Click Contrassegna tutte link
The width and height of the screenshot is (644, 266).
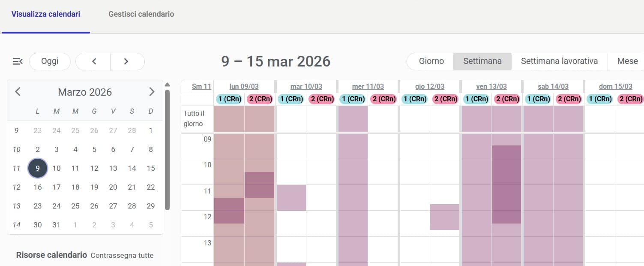tap(122, 255)
